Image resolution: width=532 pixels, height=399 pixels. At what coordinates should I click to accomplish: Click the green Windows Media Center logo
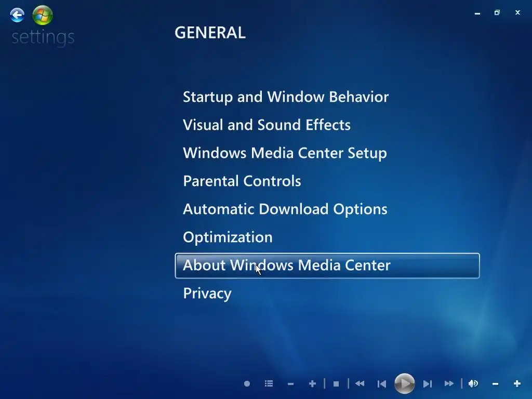pos(43,15)
